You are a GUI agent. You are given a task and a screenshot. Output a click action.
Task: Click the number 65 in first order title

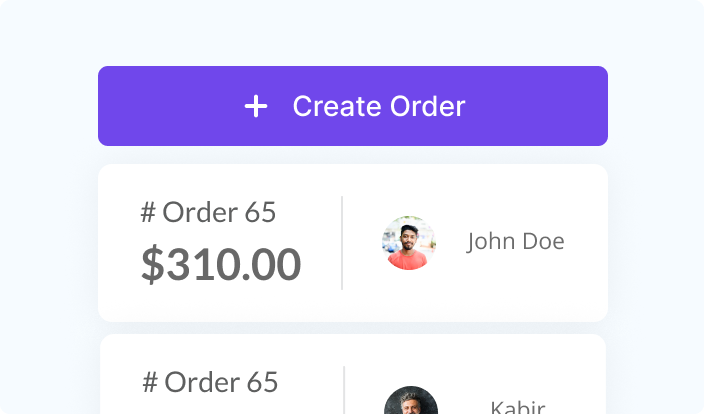click(260, 212)
